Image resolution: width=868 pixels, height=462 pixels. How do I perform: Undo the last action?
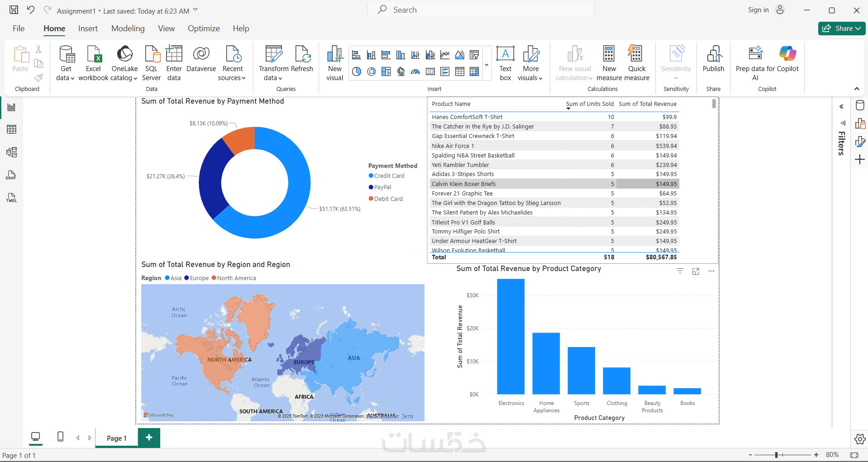coord(31,10)
